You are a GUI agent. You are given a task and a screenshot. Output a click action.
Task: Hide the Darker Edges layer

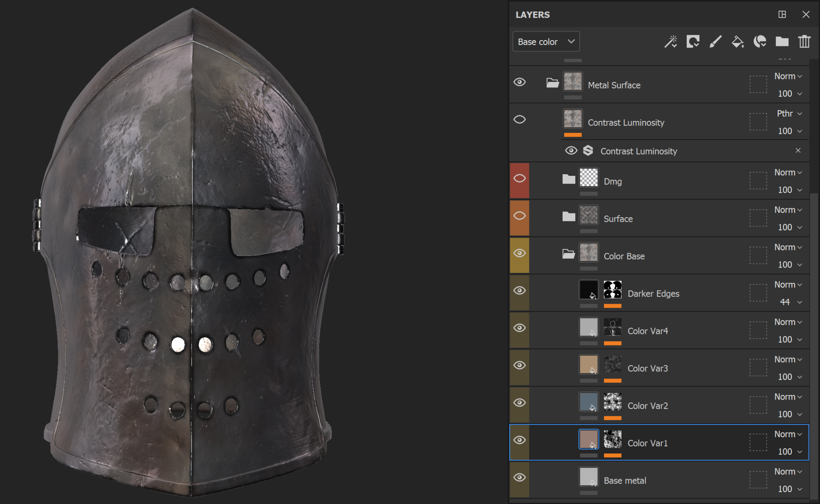(x=519, y=291)
